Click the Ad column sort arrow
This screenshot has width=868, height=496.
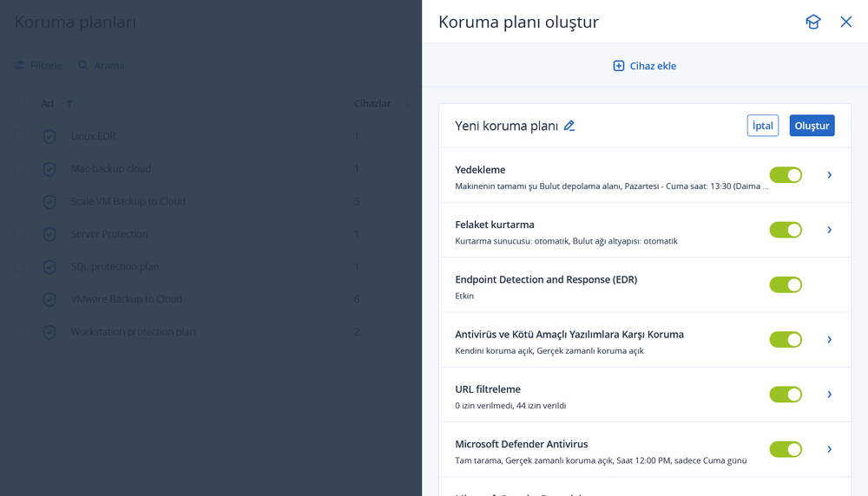pos(69,103)
